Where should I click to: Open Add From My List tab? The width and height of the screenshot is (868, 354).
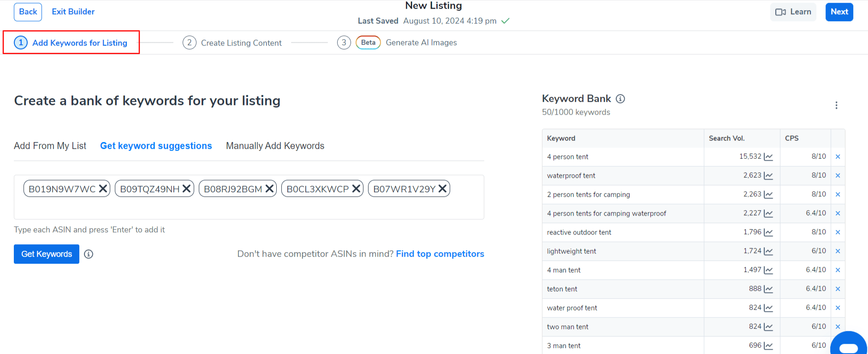[x=50, y=146]
